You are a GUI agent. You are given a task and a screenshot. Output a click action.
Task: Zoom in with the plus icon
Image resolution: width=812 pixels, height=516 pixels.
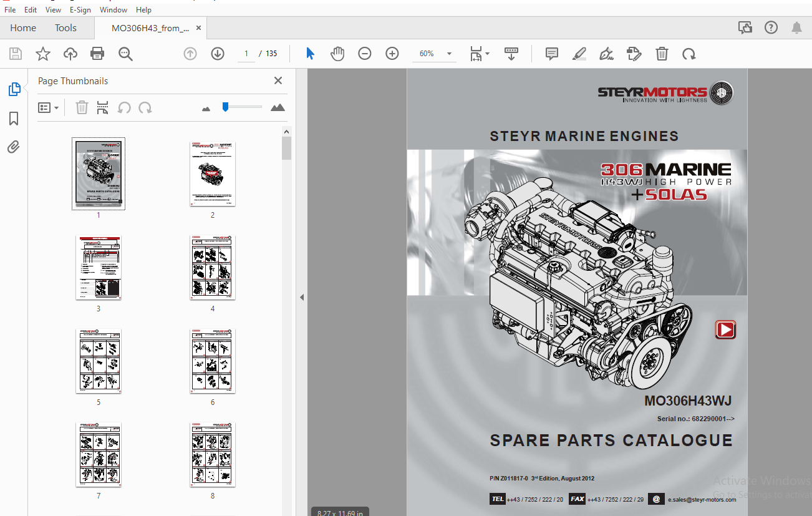392,54
